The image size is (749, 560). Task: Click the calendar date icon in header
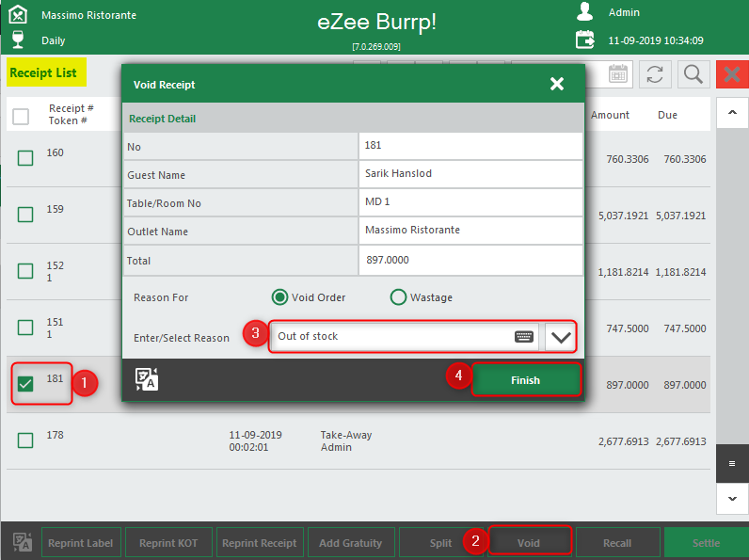coord(585,40)
